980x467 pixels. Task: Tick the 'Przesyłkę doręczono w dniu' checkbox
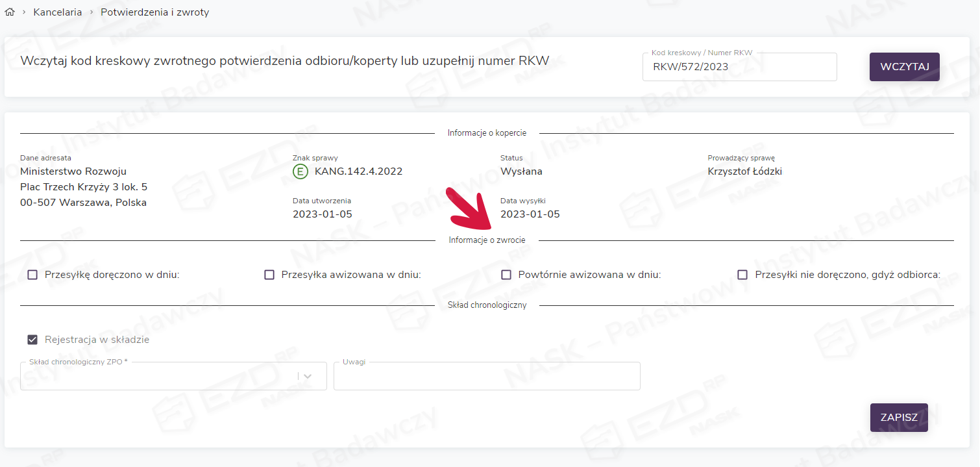tap(32, 275)
